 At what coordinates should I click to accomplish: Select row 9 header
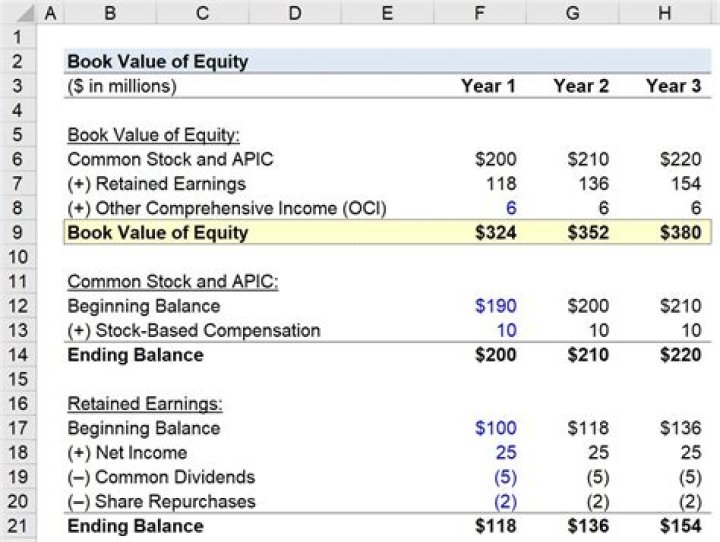tap(18, 233)
